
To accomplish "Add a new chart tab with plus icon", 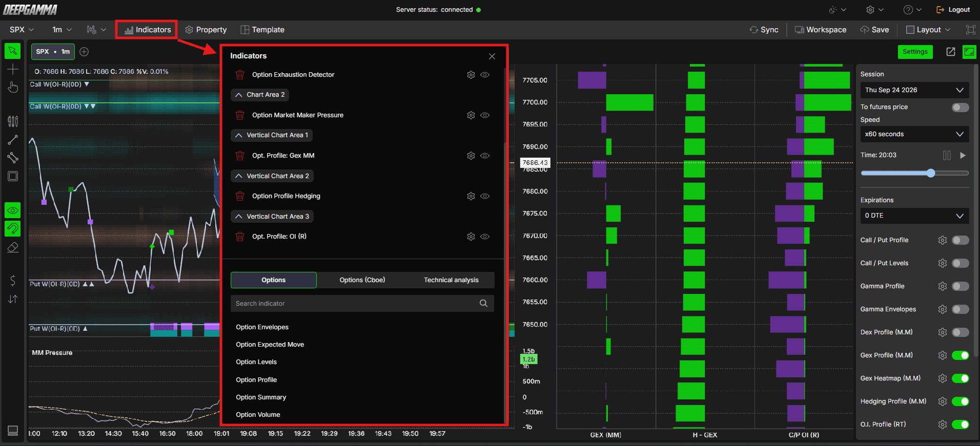I will [85, 52].
